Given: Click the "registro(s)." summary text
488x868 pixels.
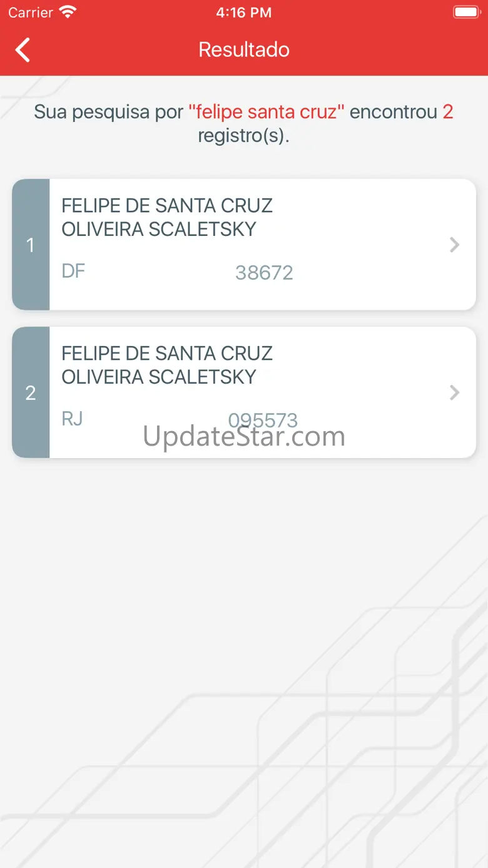Looking at the screenshot, I should [244, 135].
